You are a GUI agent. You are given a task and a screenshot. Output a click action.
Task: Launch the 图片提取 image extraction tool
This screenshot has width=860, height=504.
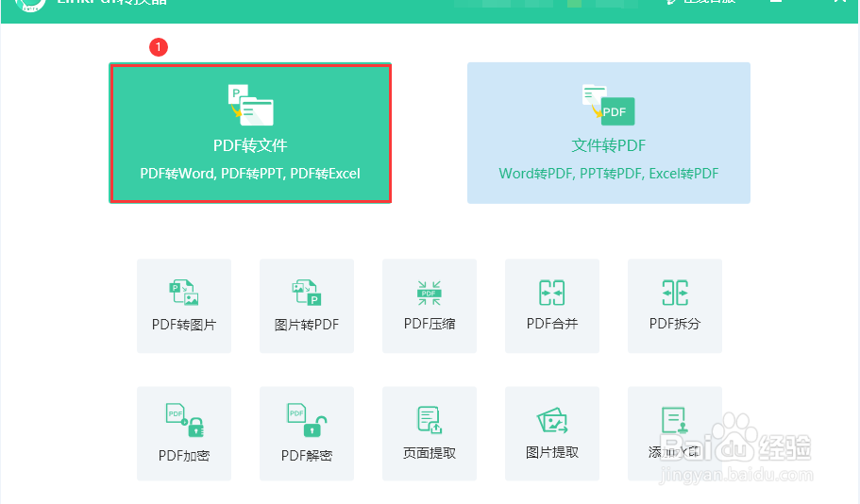click(552, 433)
